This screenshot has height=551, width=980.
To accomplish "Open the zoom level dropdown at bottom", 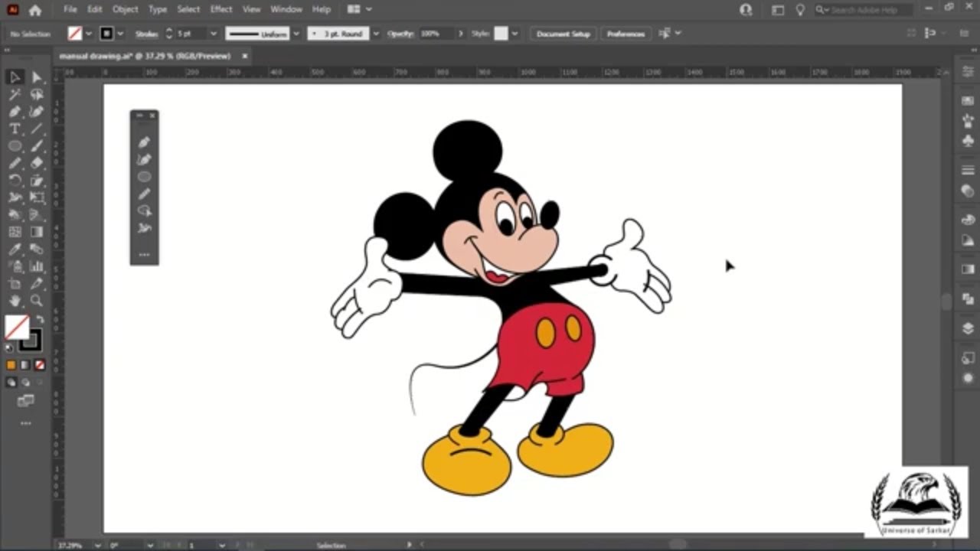I will click(98, 545).
